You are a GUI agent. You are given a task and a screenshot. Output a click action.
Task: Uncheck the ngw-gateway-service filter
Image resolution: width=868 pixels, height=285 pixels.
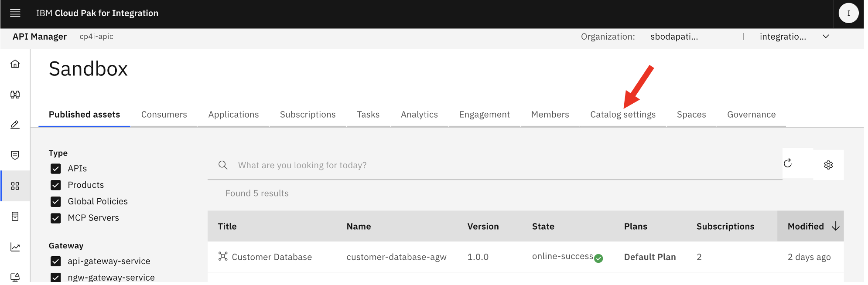[x=56, y=278]
